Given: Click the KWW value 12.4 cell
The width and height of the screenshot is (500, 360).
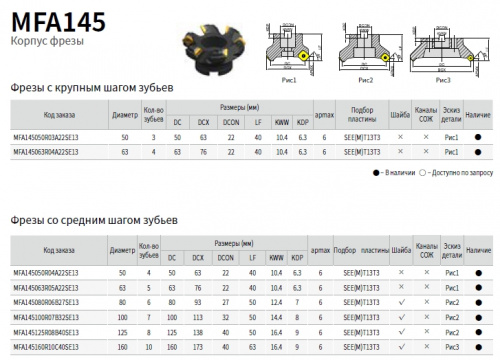Looking at the screenshot, I should [x=276, y=302].
